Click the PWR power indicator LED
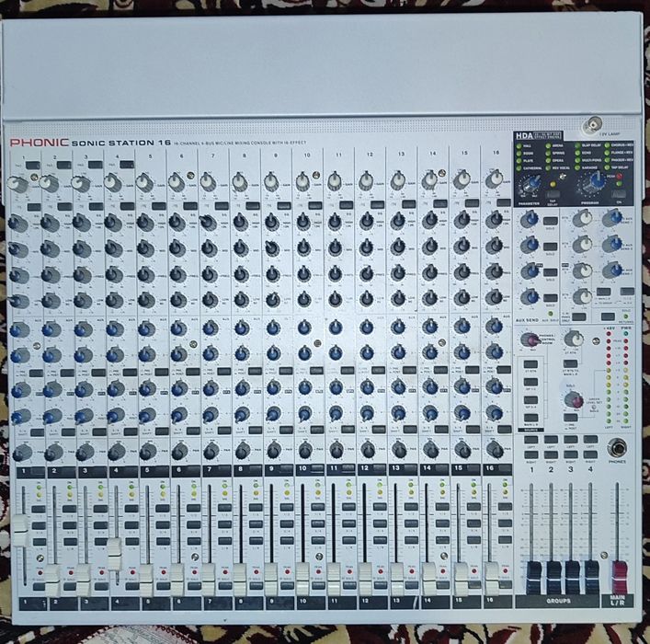The image size is (650, 644). point(625,334)
